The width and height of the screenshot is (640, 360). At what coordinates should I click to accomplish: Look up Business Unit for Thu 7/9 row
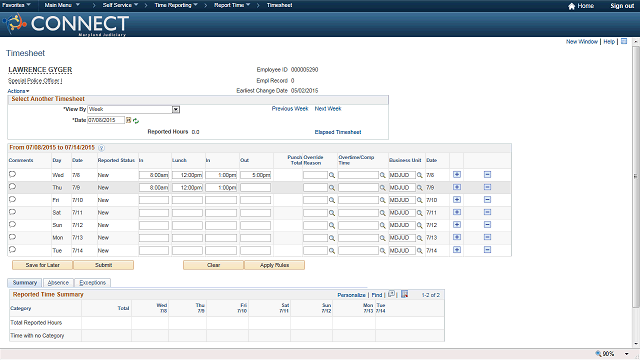tap(420, 188)
